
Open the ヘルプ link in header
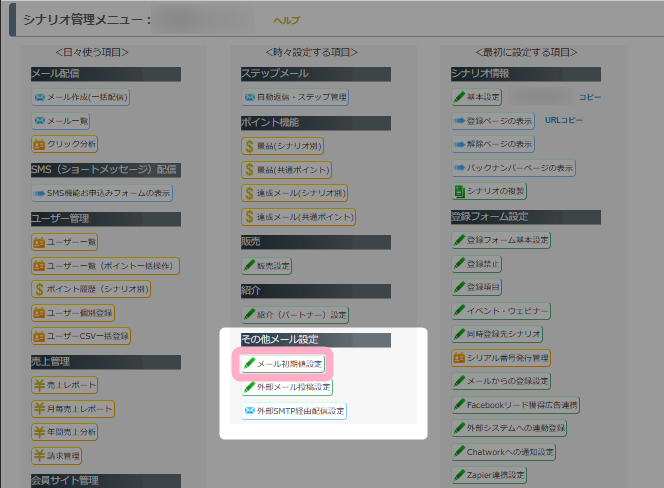(x=285, y=20)
